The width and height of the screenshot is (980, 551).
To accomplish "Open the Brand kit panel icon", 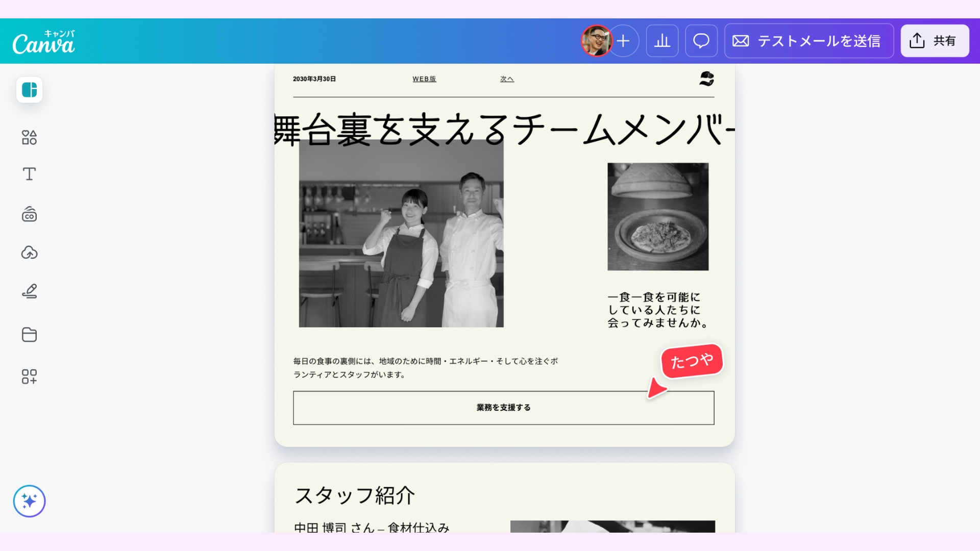I will point(29,214).
